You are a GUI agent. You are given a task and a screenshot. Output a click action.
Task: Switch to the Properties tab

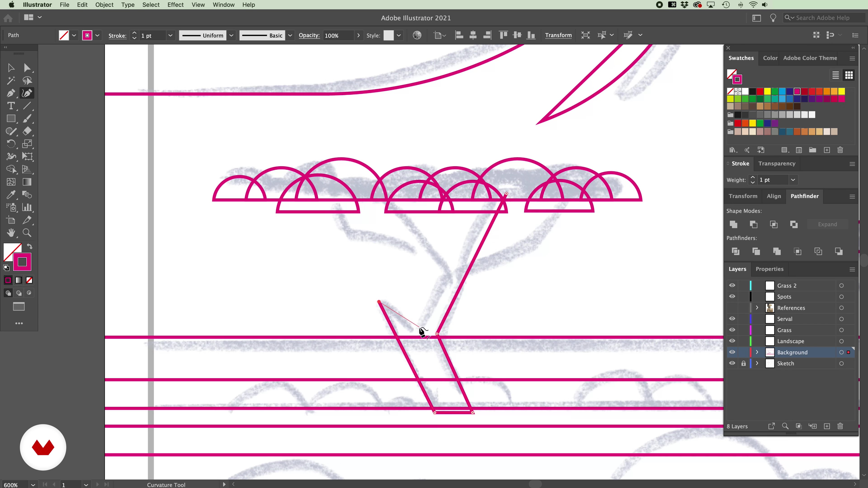point(769,269)
